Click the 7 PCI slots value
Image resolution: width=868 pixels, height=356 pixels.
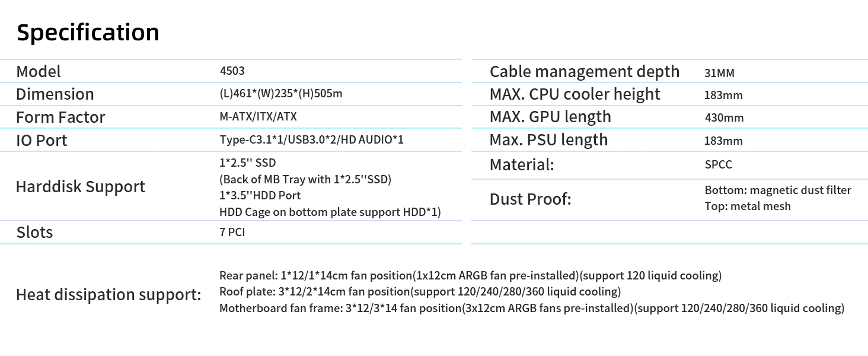click(x=232, y=232)
